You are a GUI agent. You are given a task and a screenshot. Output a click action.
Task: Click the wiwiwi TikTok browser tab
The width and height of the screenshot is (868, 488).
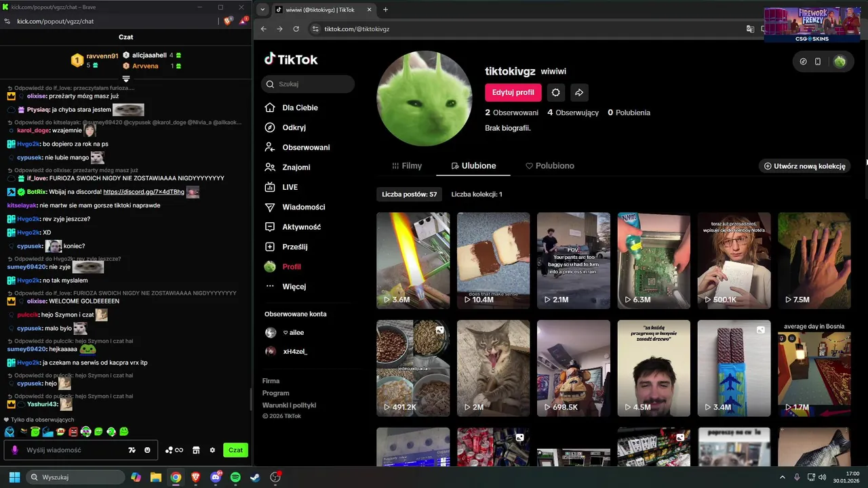click(x=324, y=9)
